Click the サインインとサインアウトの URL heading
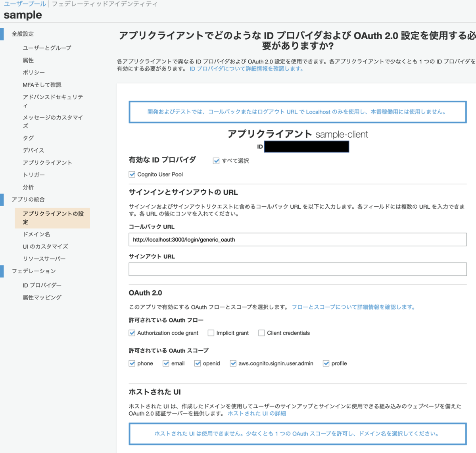The height and width of the screenshot is (453, 476). click(x=183, y=192)
